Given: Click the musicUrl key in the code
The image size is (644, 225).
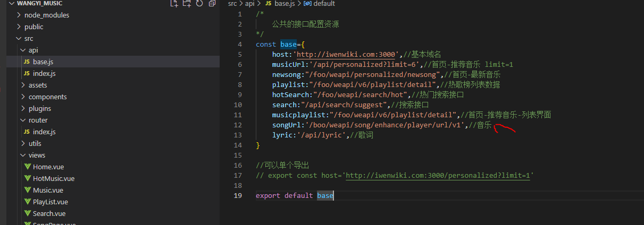Looking at the screenshot, I should [288, 65].
